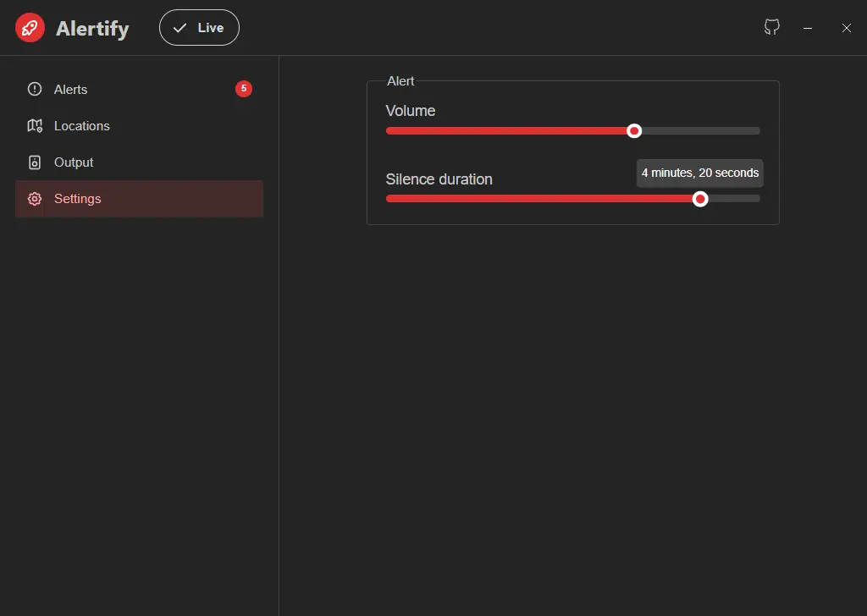The image size is (867, 616).
Task: Click the Silence duration slider handle
Action: pyautogui.click(x=700, y=199)
